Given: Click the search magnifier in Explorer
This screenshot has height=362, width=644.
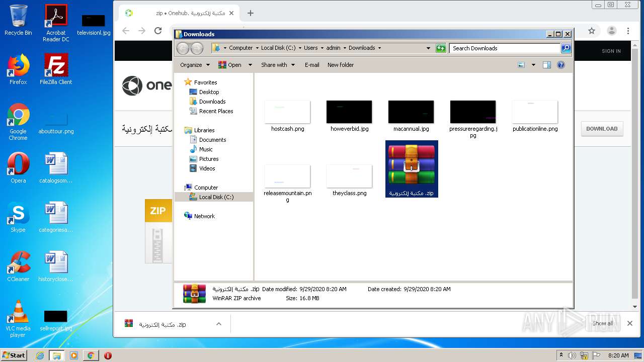Looking at the screenshot, I should pyautogui.click(x=566, y=48).
